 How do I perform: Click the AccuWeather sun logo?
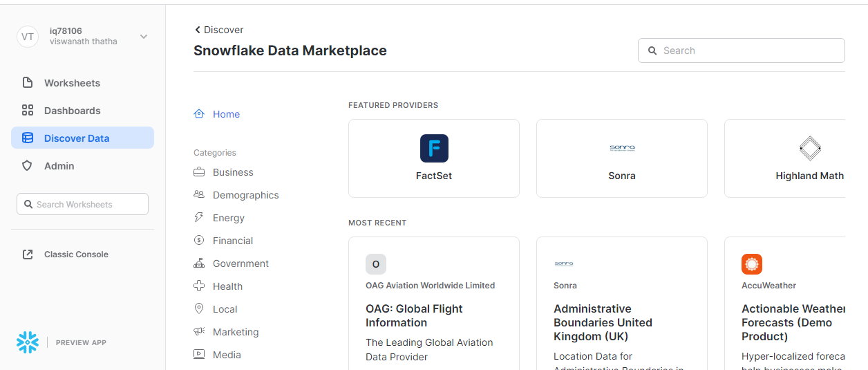(752, 264)
